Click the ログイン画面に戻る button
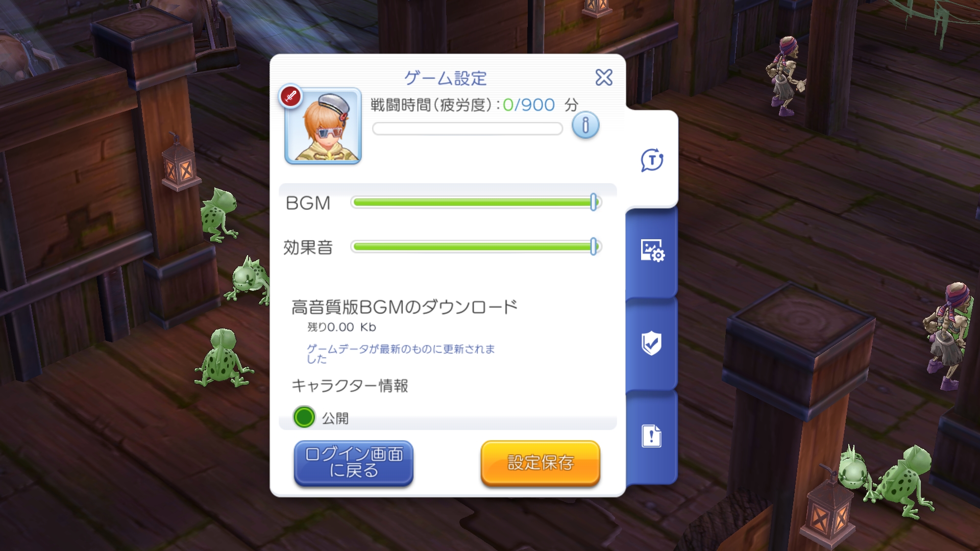Viewport: 980px width, 551px height. (x=353, y=463)
